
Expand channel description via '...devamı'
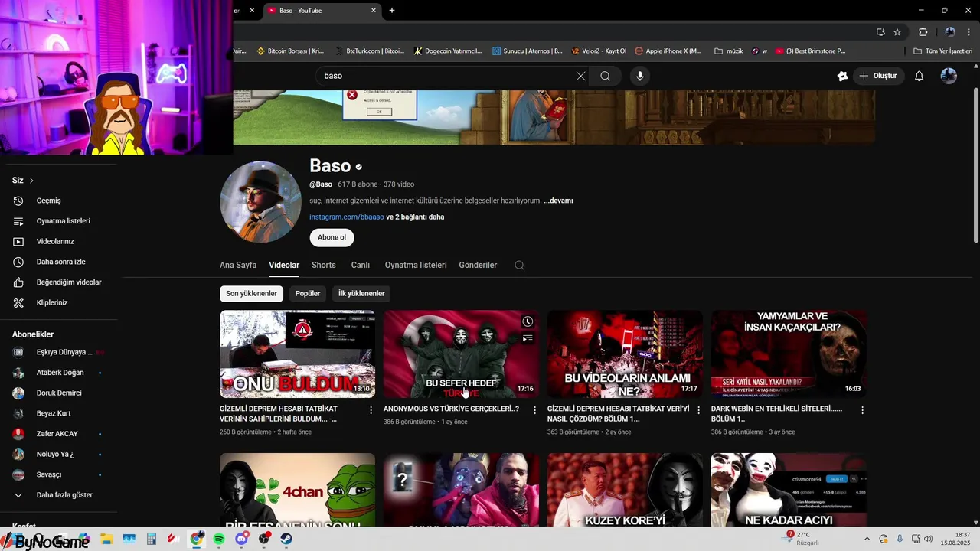(x=558, y=201)
